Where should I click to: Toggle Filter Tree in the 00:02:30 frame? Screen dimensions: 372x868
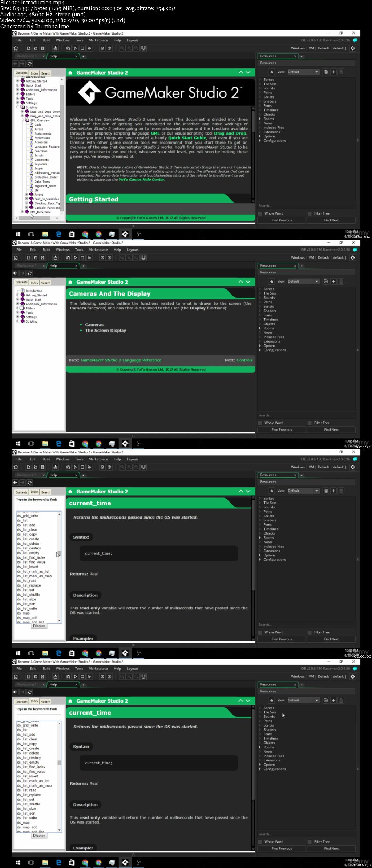click(x=310, y=842)
